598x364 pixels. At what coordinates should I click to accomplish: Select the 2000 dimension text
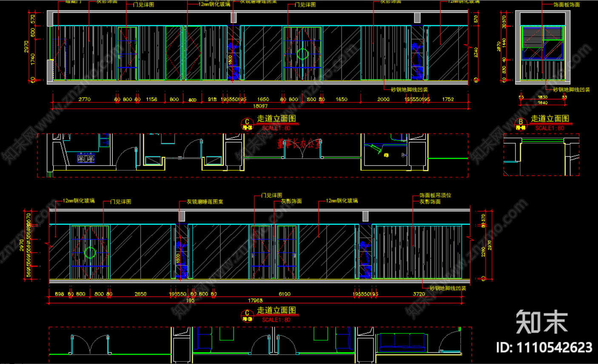[x=383, y=99]
